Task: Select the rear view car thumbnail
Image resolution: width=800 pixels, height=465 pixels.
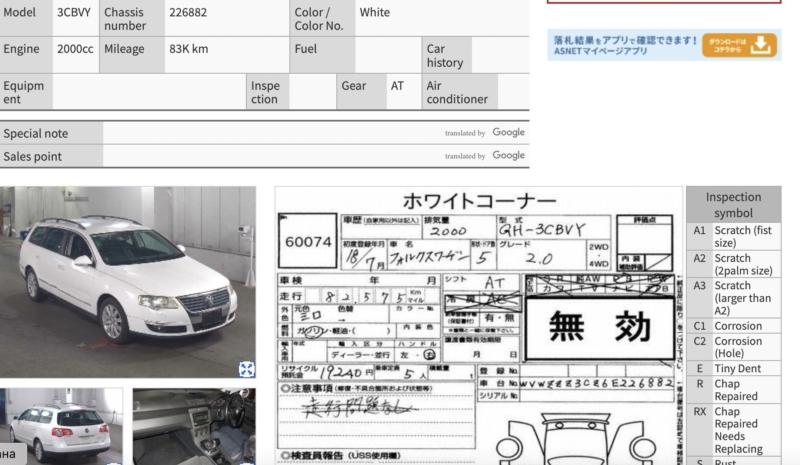Action: (62, 427)
